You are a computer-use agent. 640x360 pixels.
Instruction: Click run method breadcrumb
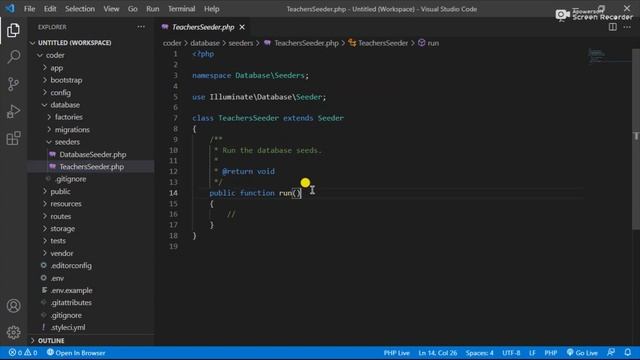pos(429,43)
